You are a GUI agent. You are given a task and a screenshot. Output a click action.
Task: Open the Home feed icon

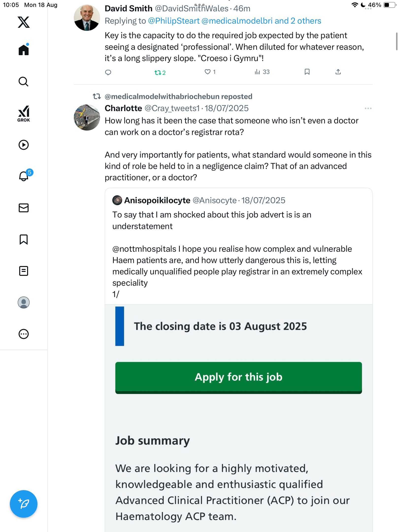pyautogui.click(x=24, y=50)
